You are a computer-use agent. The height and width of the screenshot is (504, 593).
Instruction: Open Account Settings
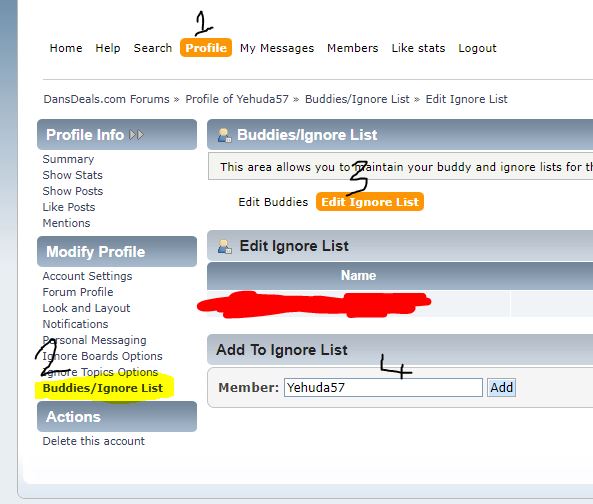[87, 276]
